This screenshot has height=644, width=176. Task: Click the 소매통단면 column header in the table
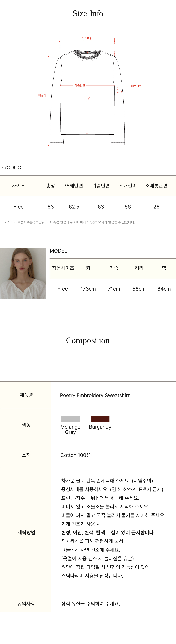[x=156, y=186]
